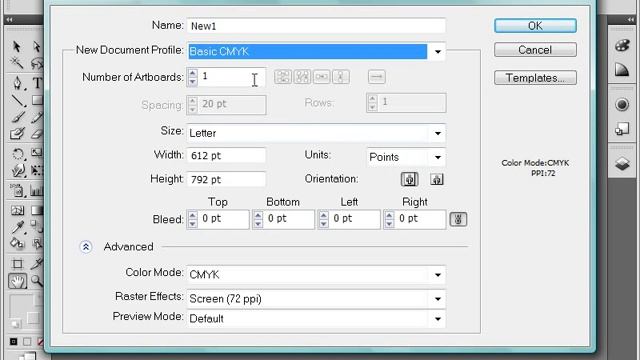640x360 pixels.
Task: Click the Templates... button
Action: pos(535,78)
